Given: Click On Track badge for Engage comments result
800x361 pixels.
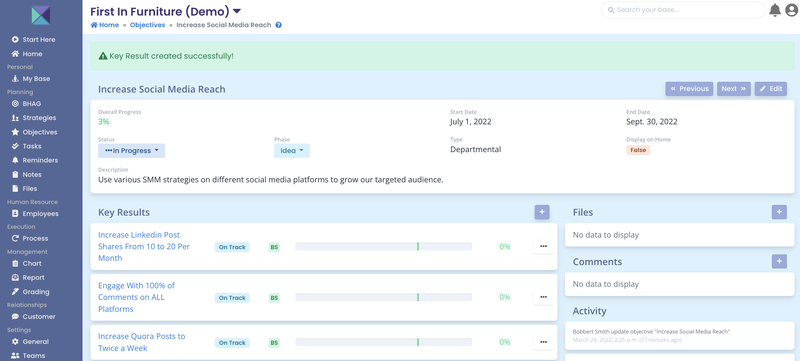Looking at the screenshot, I should pos(232,297).
